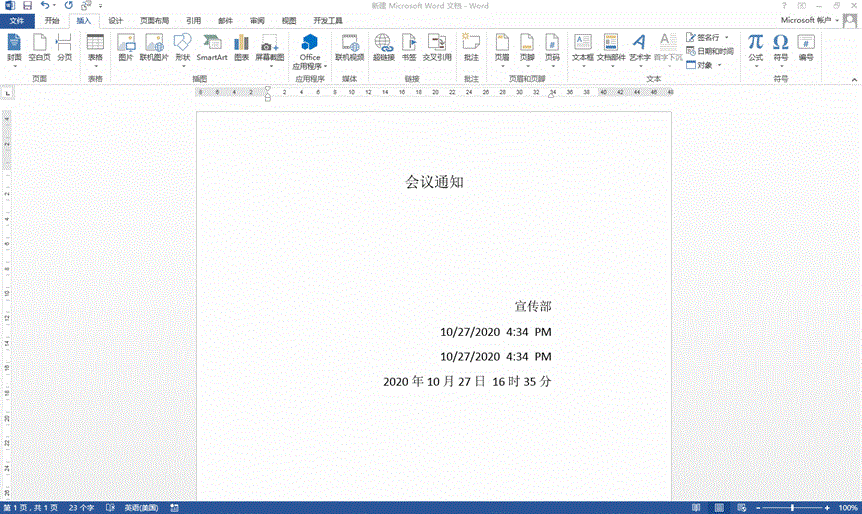Viewport: 862px width, 514px height.
Task: Switch to the 开始 Home tab
Action: click(x=52, y=20)
